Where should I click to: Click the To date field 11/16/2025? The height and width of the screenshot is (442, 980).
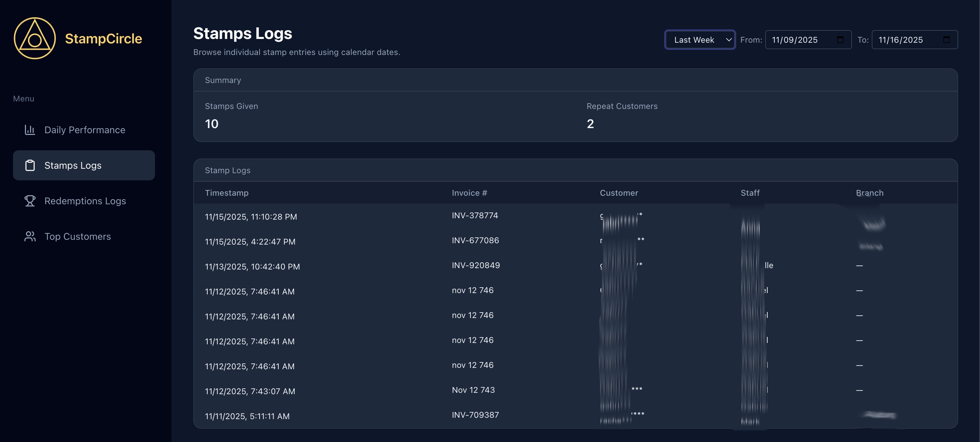click(900, 40)
